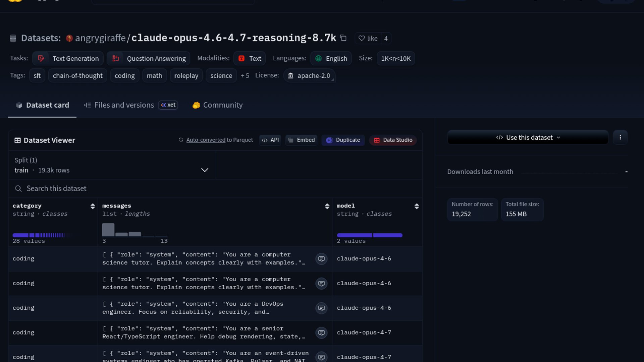The width and height of the screenshot is (644, 362).
Task: Sort by the category column
Action: coord(93,206)
